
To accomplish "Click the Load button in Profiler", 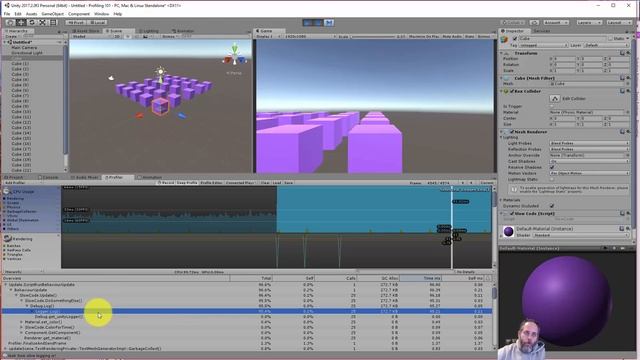I will (x=277, y=183).
